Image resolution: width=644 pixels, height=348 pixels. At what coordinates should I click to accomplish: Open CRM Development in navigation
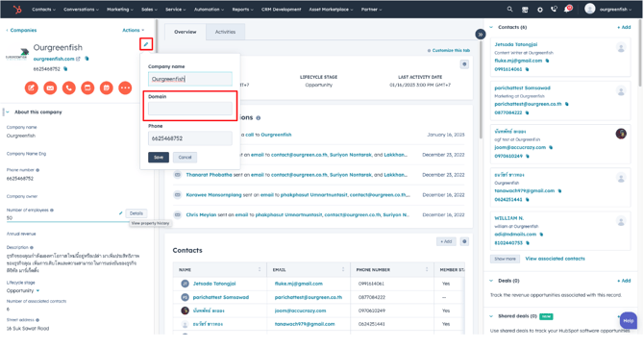click(282, 10)
